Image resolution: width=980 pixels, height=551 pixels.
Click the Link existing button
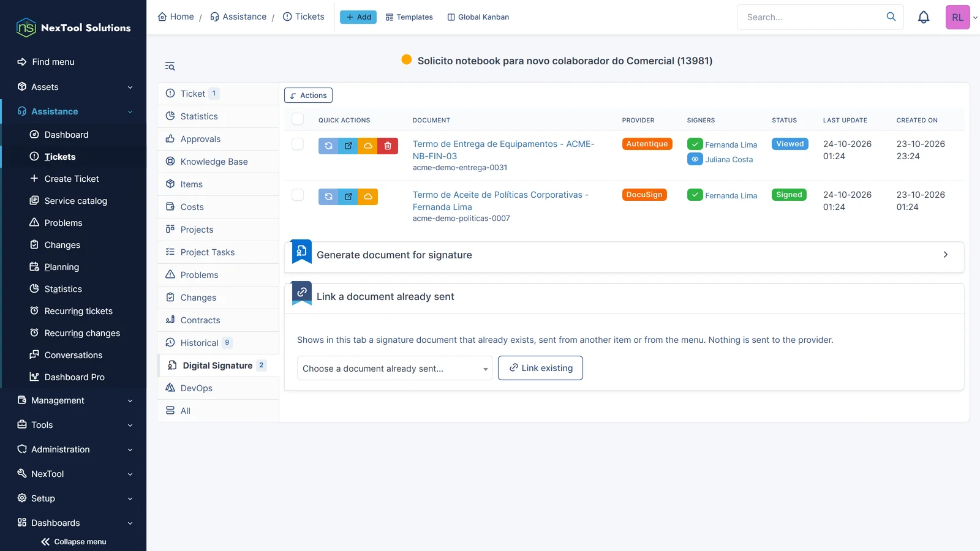click(540, 368)
